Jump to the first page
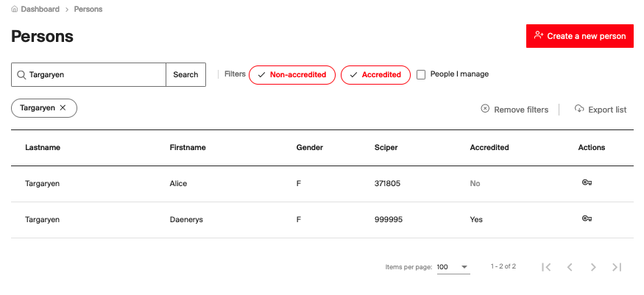 point(546,267)
